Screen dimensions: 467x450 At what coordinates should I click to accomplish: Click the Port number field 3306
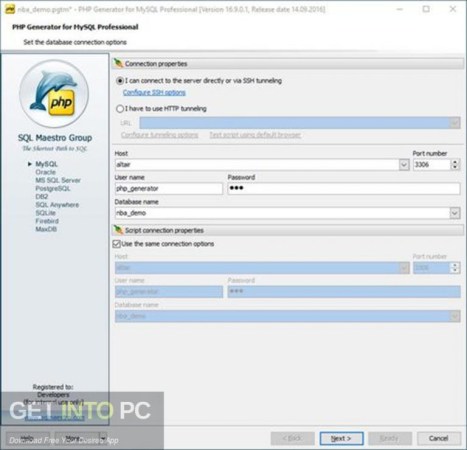(x=432, y=165)
